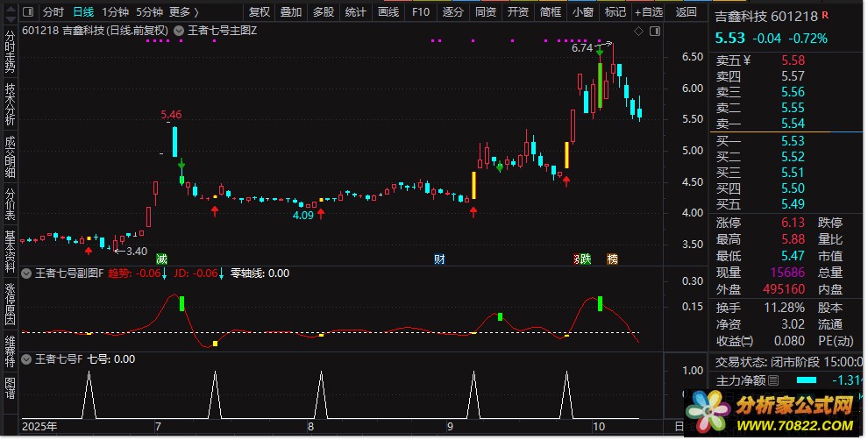Open the 统计 statistics tool

point(355,11)
